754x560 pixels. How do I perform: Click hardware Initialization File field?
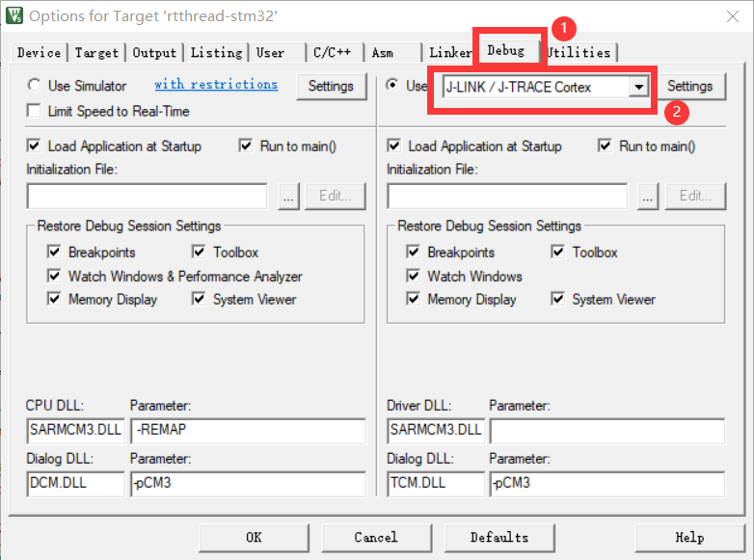click(507, 196)
